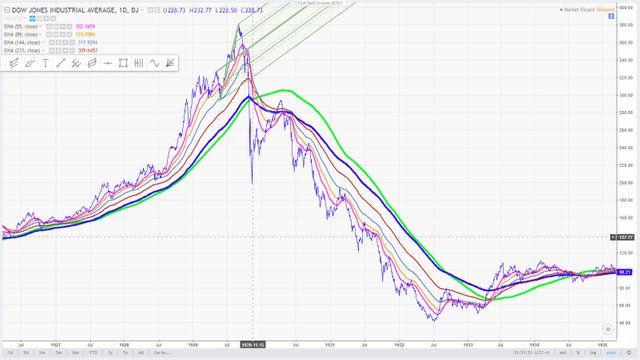The image size is (640, 360).
Task: Set time range to 1y
Action: coord(110,353)
